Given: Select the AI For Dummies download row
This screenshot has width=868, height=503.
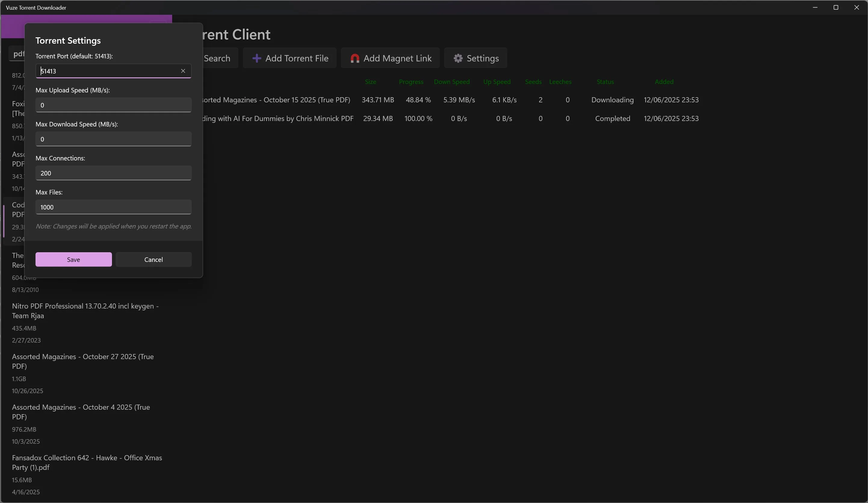Looking at the screenshot, I should click(x=451, y=119).
